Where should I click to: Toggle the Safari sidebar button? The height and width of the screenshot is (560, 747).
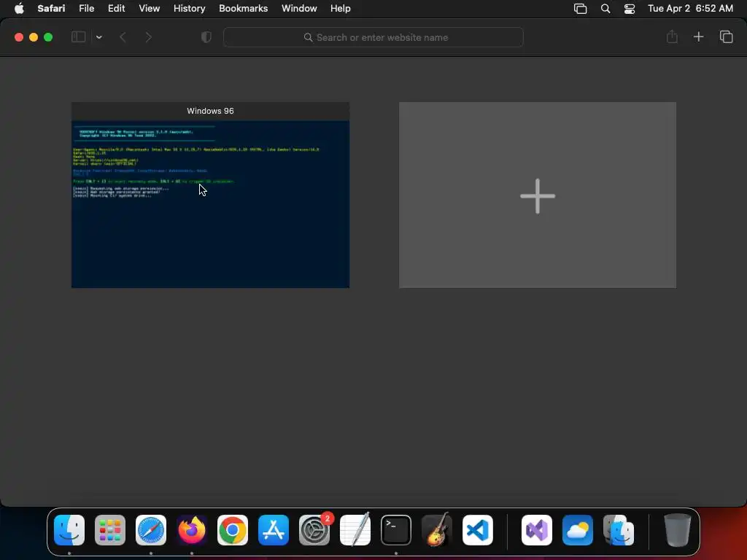pyautogui.click(x=78, y=36)
